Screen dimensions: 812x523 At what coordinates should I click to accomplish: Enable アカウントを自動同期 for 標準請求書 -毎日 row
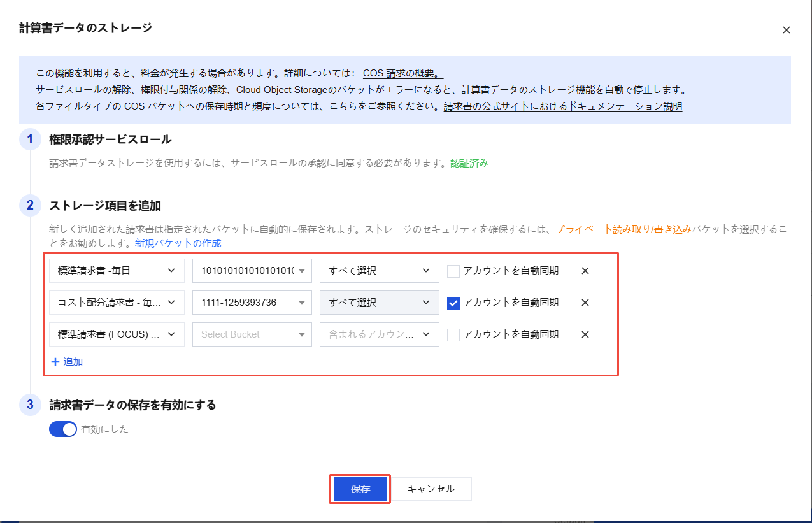point(453,271)
